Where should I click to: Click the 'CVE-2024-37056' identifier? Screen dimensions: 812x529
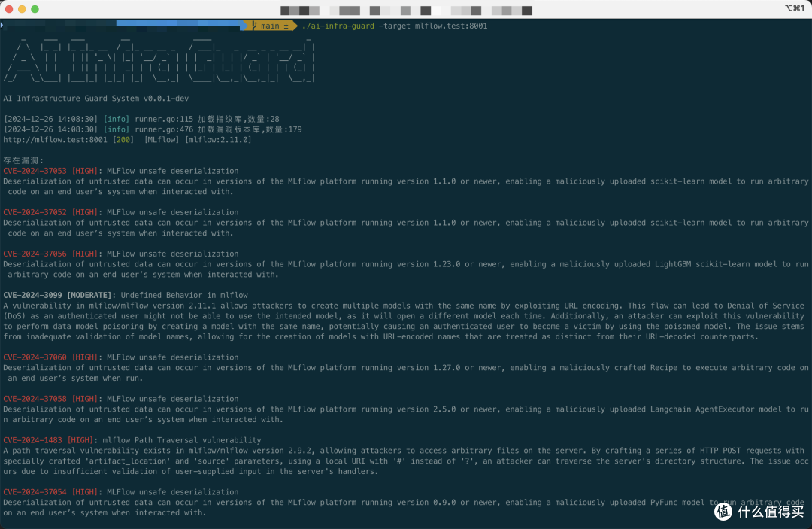coord(35,254)
